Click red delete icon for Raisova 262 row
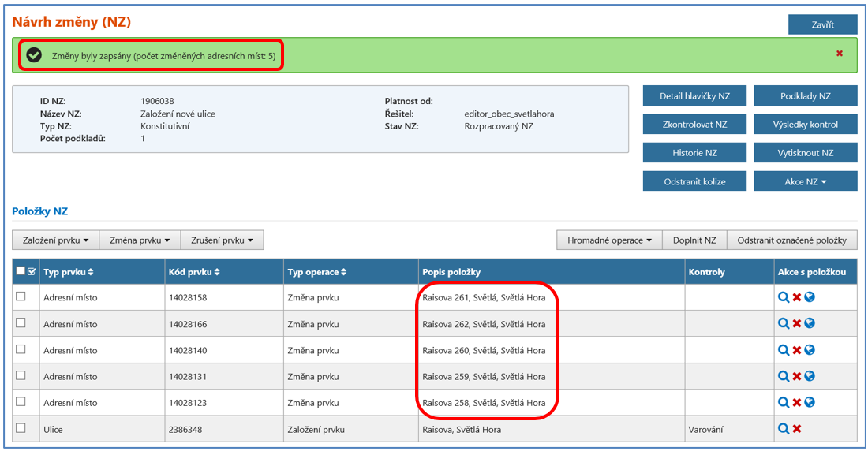This screenshot has width=868, height=451. (x=796, y=324)
